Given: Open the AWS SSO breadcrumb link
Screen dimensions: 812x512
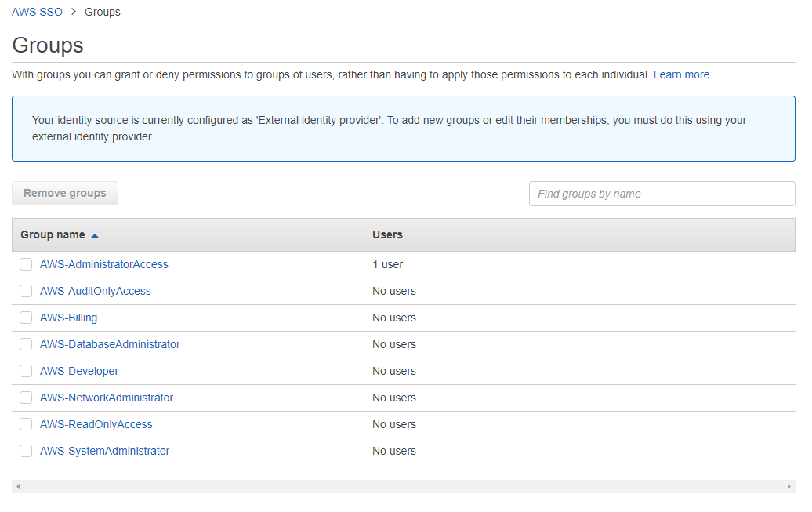Looking at the screenshot, I should (x=37, y=12).
